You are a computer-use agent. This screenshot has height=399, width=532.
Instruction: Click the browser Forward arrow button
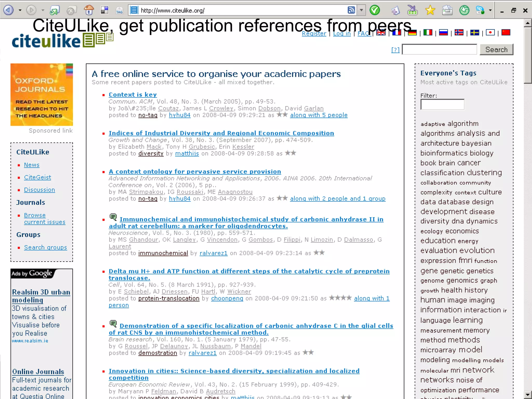pos(31,10)
